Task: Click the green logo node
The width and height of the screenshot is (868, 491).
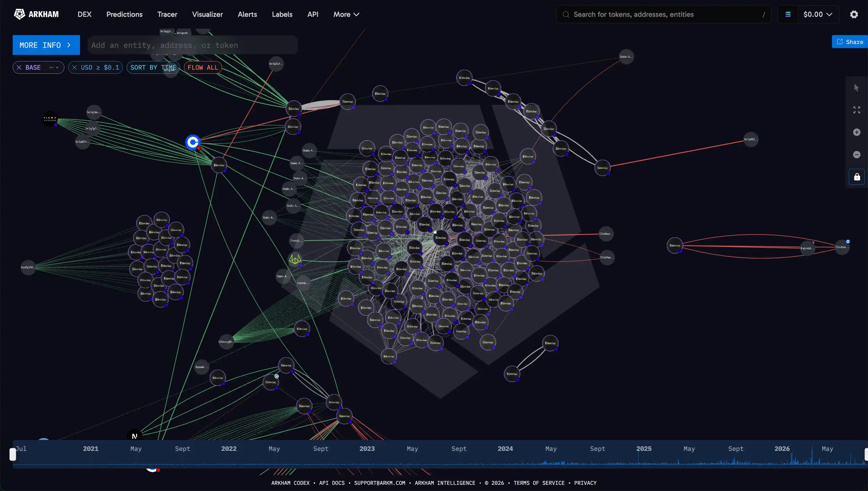Action: 295,259
